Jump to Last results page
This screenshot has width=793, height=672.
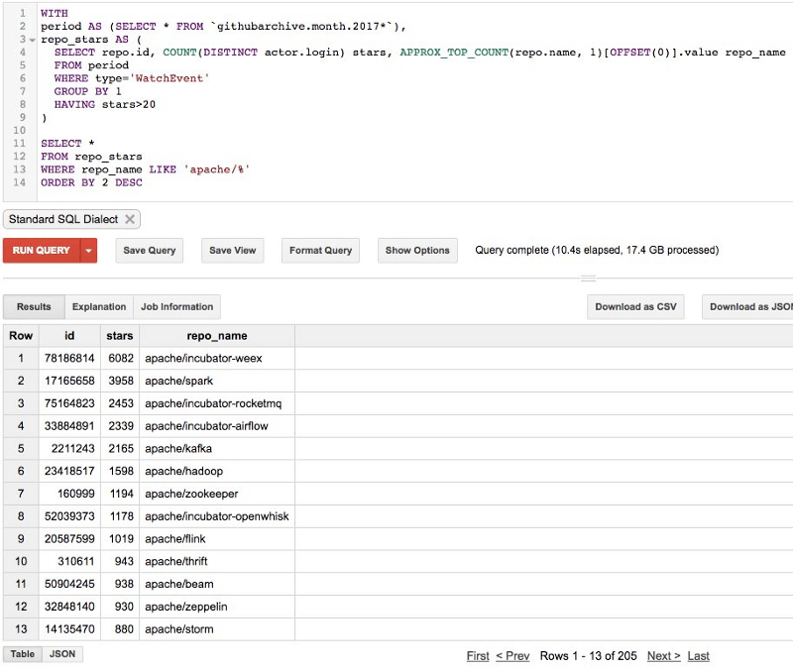[x=698, y=656]
